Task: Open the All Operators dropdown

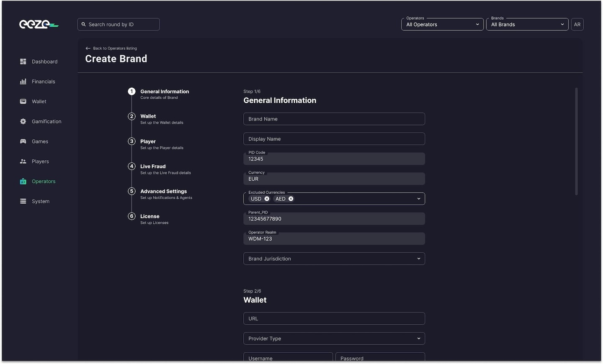Action: 442,25
